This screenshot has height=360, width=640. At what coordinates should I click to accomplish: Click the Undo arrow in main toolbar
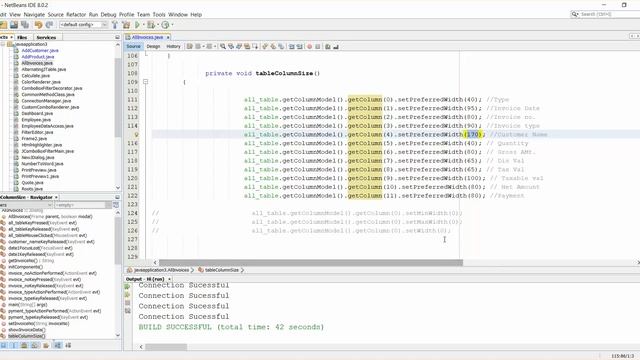[38, 25]
